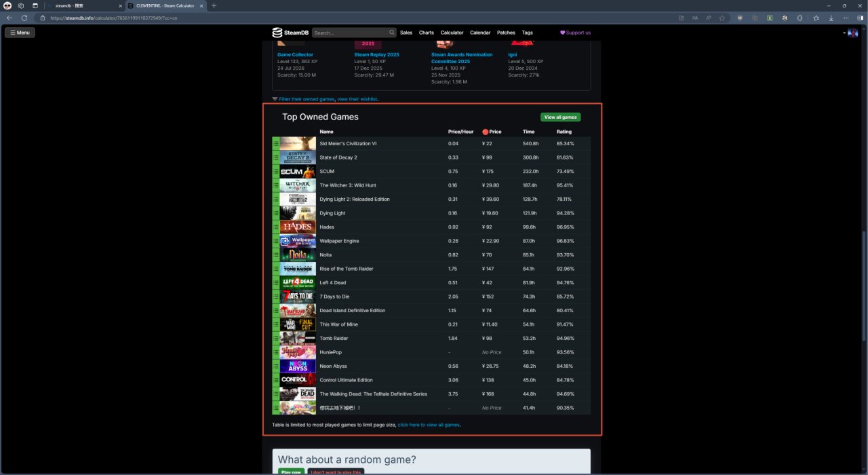This screenshot has height=475, width=868.
Task: Click the SteamDB logo
Action: point(292,33)
